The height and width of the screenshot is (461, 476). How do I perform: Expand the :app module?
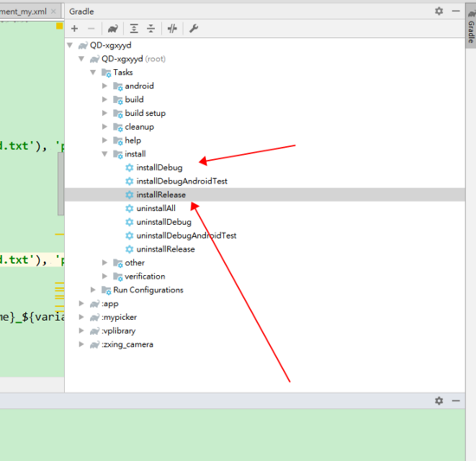tap(81, 304)
